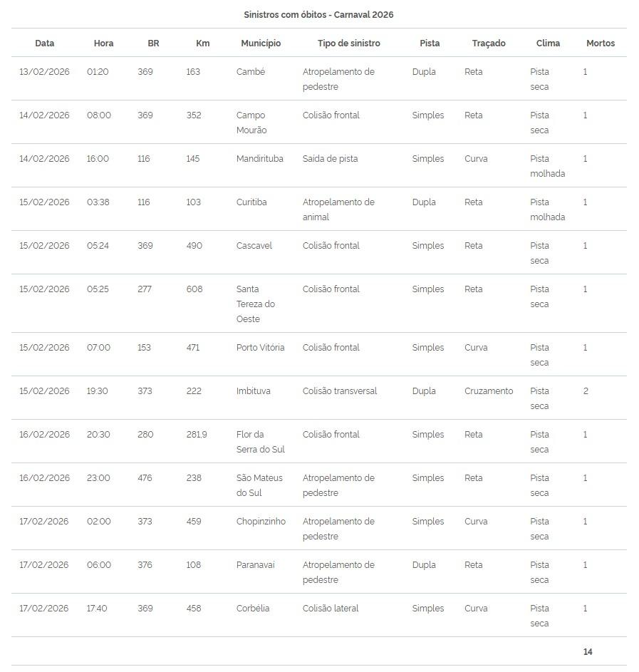This screenshot has width=639, height=672.
Task: Click the 'Colisão transversal' cell
Action: point(339,391)
